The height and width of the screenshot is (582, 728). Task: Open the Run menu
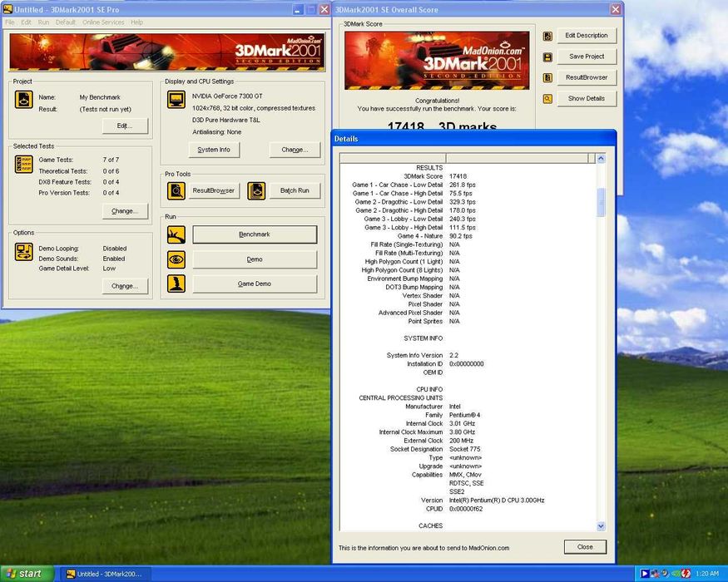tap(43, 22)
